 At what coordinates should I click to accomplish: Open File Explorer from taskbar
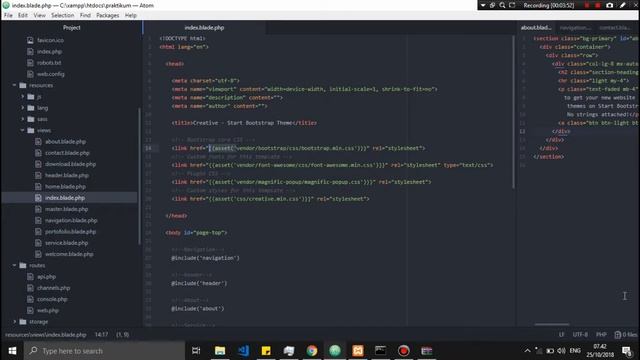point(220,351)
